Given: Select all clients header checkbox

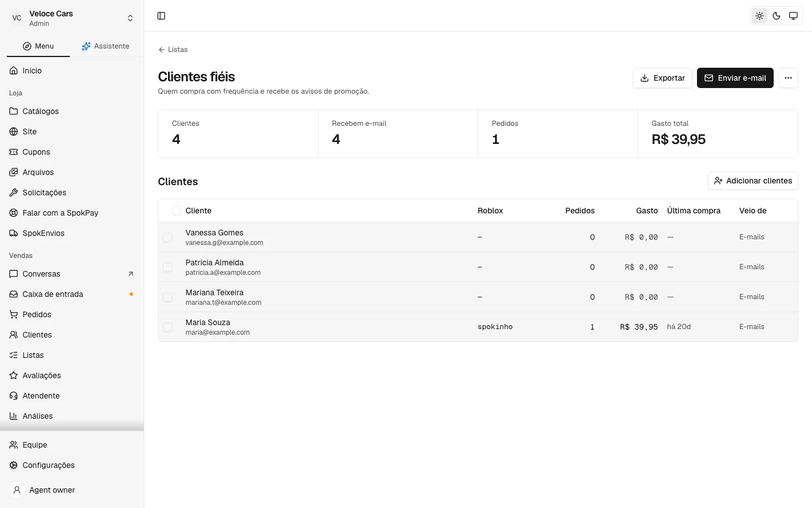Looking at the screenshot, I should pyautogui.click(x=176, y=211).
